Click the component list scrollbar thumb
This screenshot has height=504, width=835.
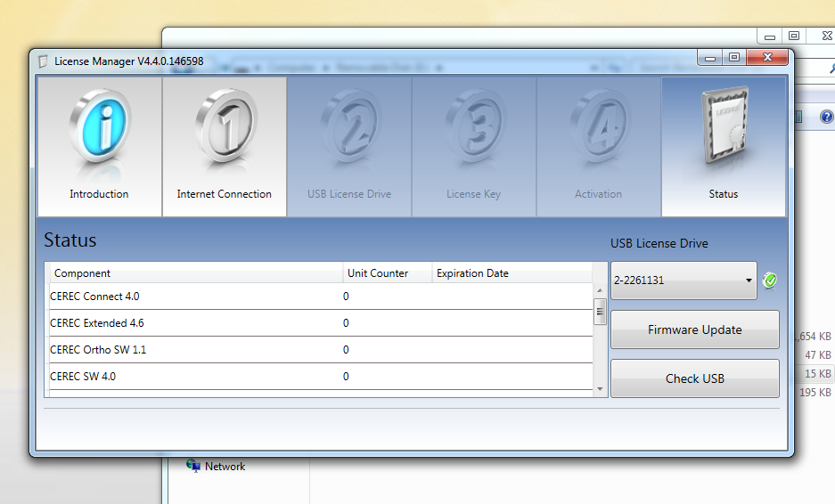click(x=600, y=312)
